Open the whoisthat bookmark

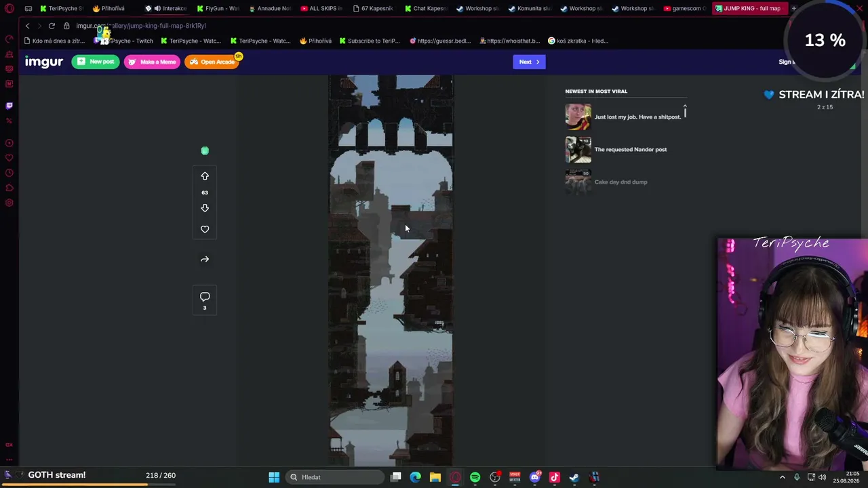509,41
